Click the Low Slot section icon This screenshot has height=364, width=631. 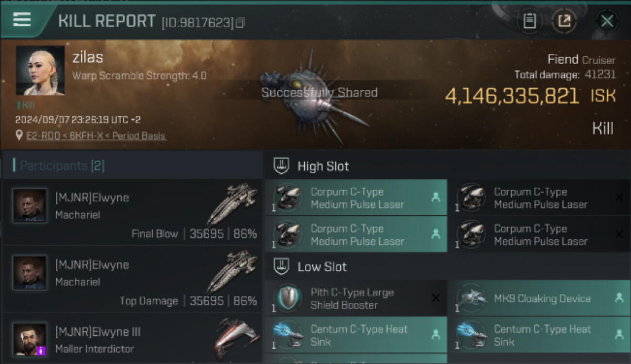[x=282, y=266]
